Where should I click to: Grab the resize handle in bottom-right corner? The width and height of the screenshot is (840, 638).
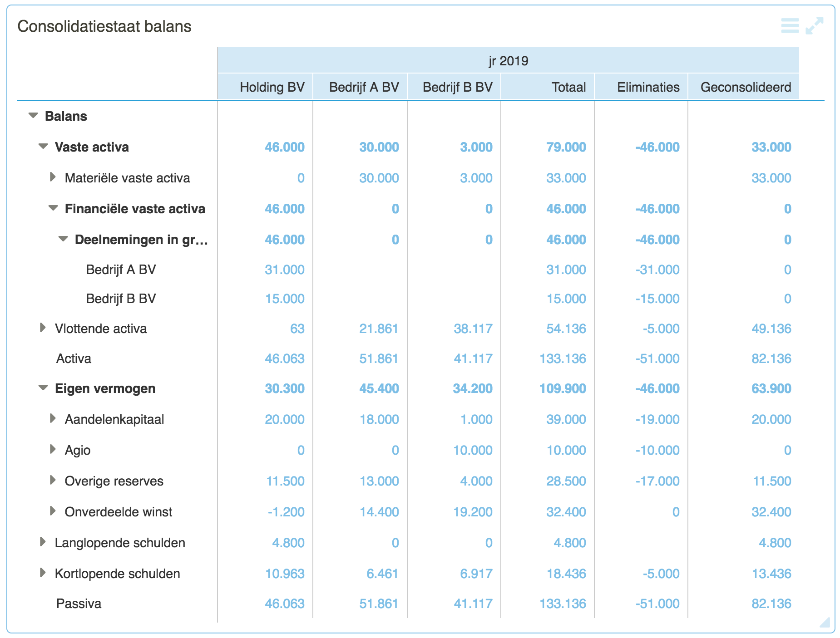click(825, 622)
